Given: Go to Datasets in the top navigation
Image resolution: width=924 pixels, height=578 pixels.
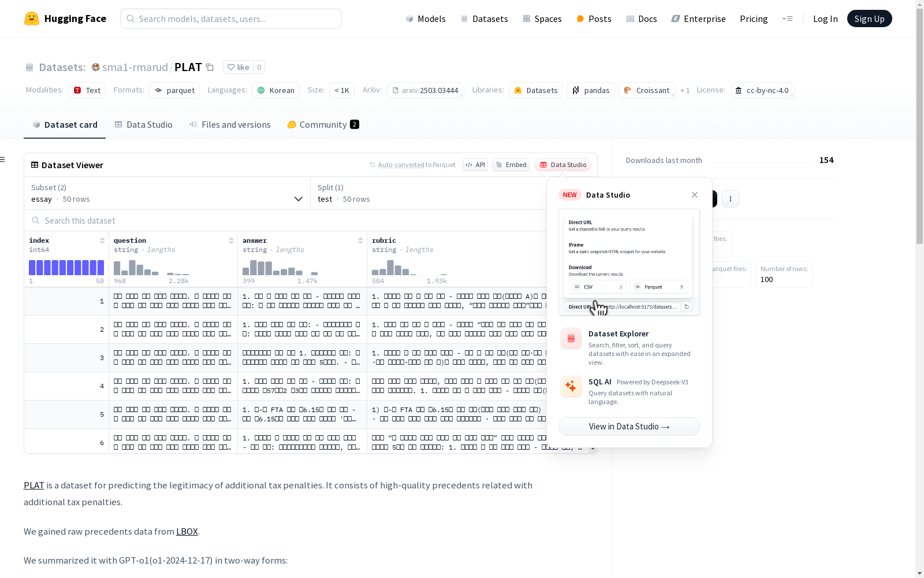Looking at the screenshot, I should 484,18.
